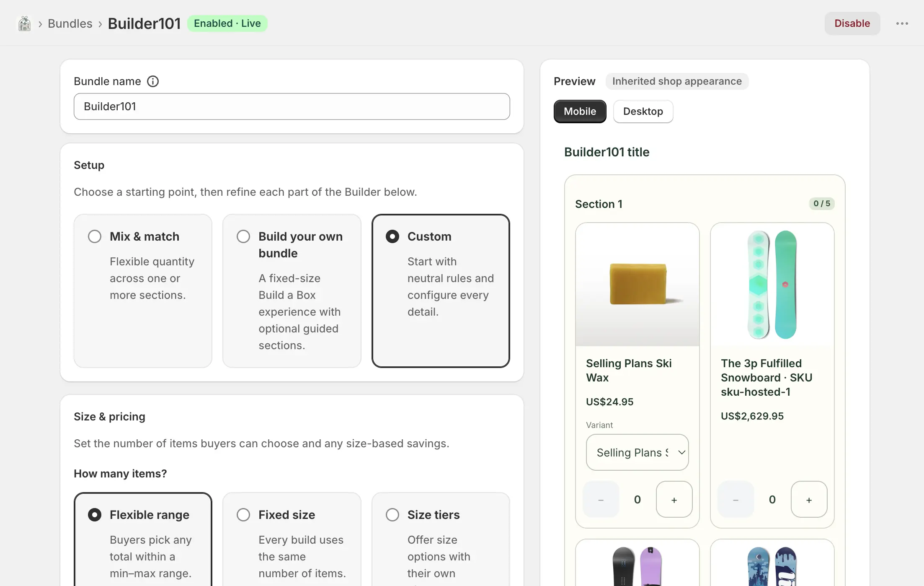Choose Fixed size for item count
The width and height of the screenshot is (924, 586).
[x=292, y=539]
